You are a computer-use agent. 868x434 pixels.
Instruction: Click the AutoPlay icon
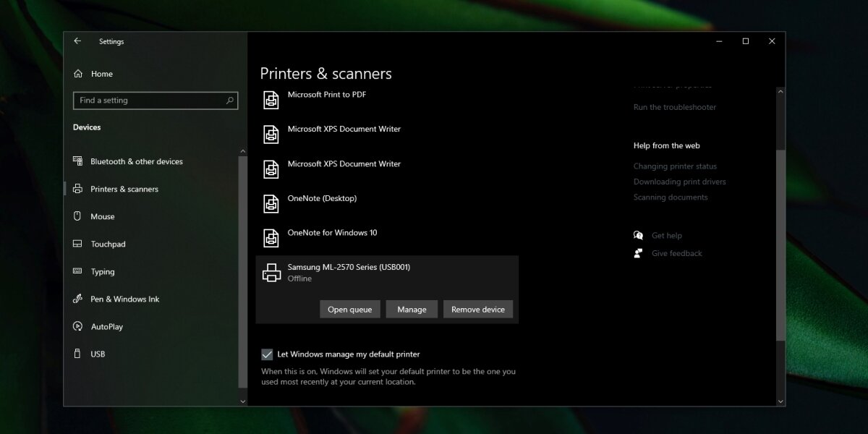pyautogui.click(x=77, y=326)
